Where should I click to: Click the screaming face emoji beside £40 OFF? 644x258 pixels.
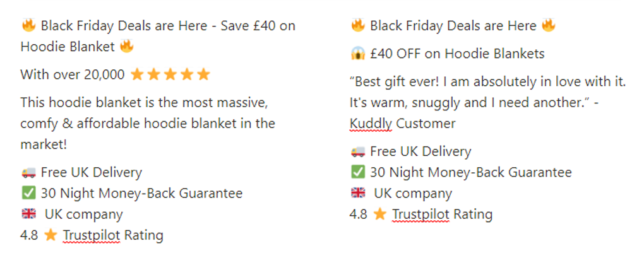[358, 54]
